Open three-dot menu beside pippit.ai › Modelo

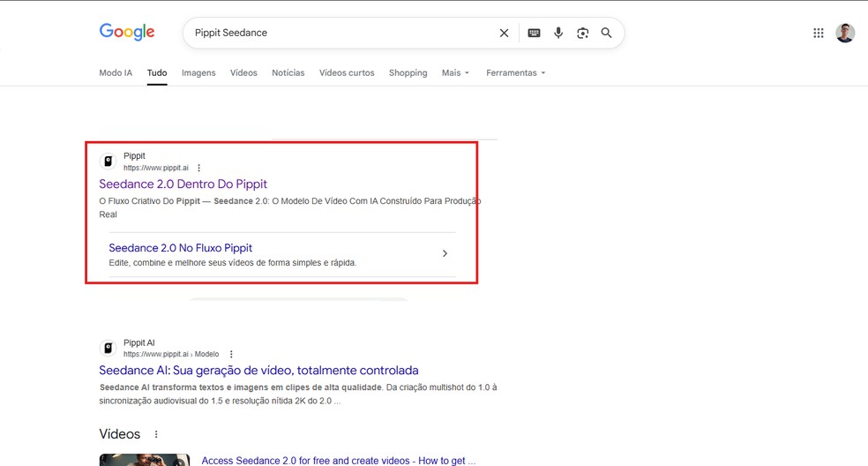click(231, 354)
